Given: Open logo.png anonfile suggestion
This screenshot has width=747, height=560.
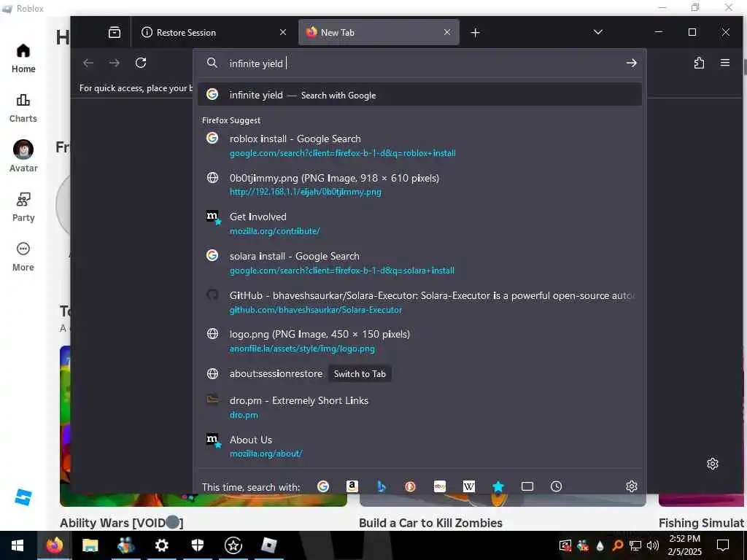Looking at the screenshot, I should [419, 341].
